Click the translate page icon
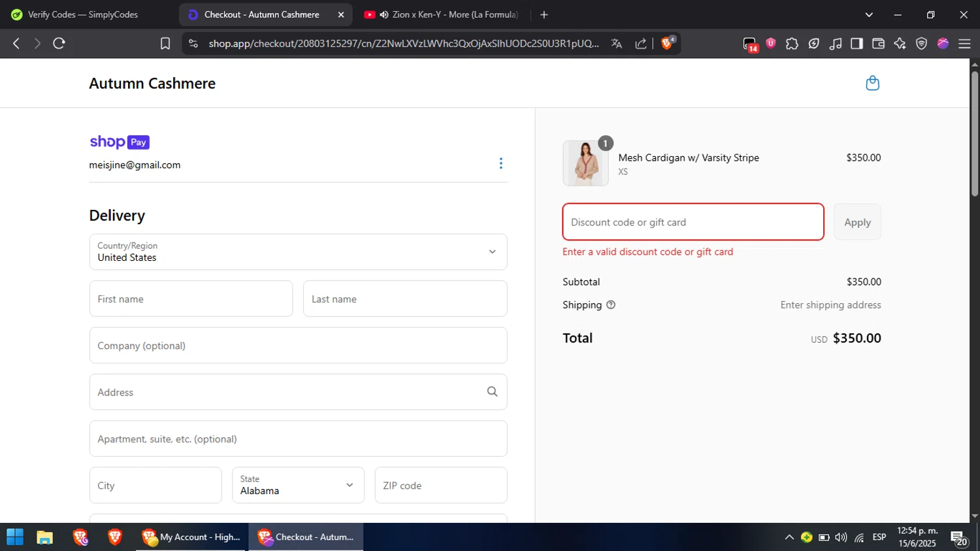The height and width of the screenshot is (551, 980). pos(616,43)
